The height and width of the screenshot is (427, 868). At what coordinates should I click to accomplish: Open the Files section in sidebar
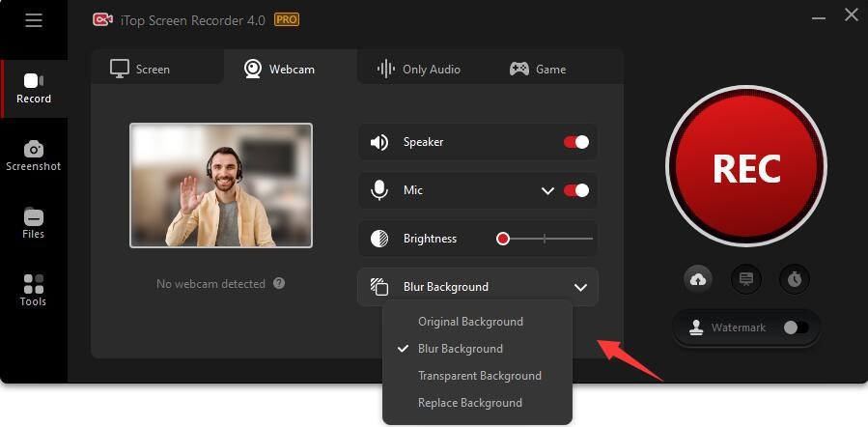click(34, 224)
